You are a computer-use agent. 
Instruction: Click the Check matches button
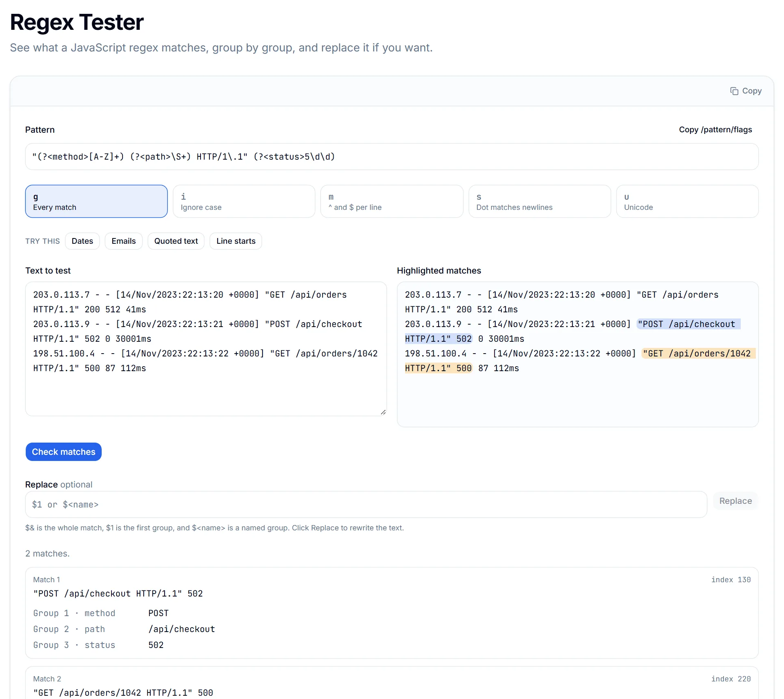[64, 452]
